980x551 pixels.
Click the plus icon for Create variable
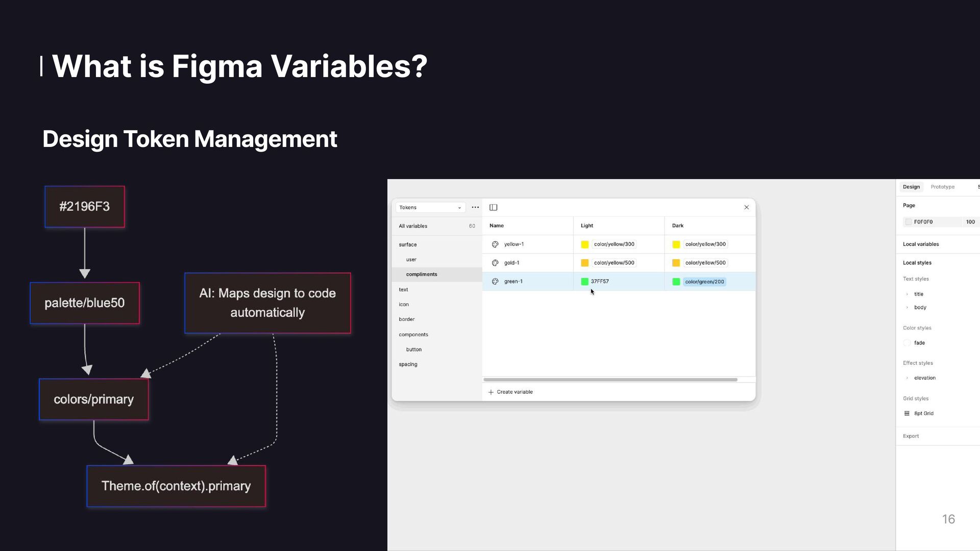coord(491,392)
